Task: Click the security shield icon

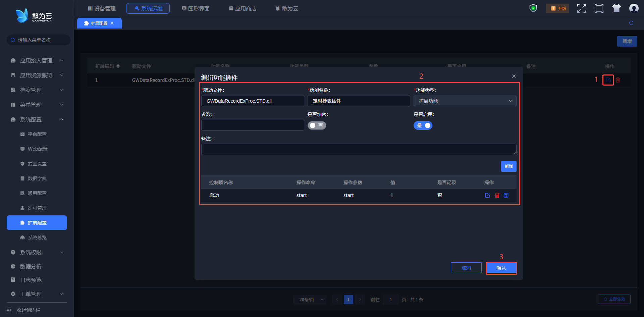Action: click(533, 8)
